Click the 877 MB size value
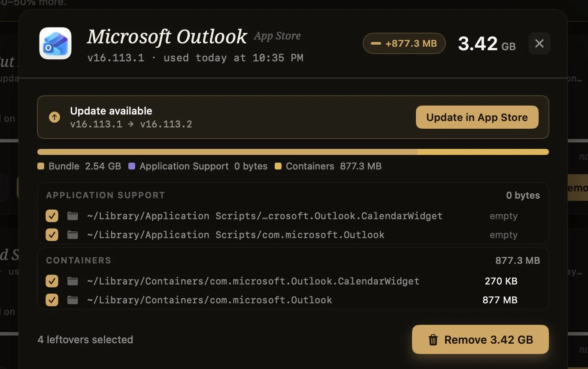This screenshot has width=588, height=369. click(500, 300)
